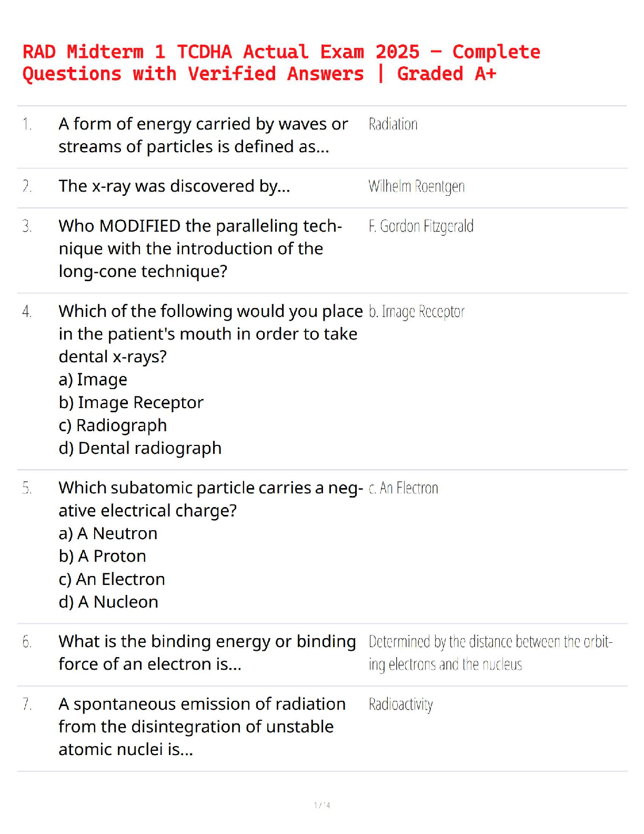Click option "c) Radiograph"
The height and width of the screenshot is (834, 644).
113,425
